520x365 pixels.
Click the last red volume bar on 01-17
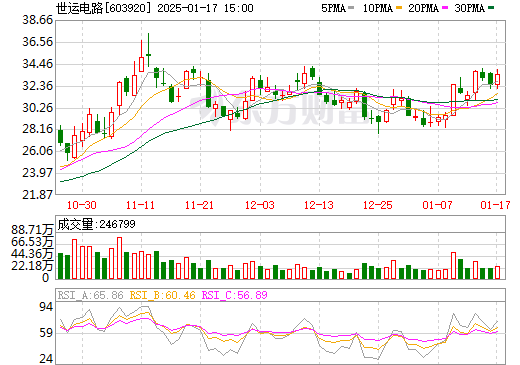coord(497,272)
